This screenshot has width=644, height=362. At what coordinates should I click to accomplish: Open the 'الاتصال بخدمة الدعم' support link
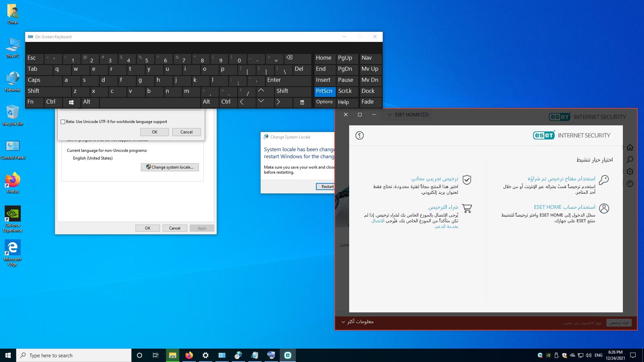(414, 224)
